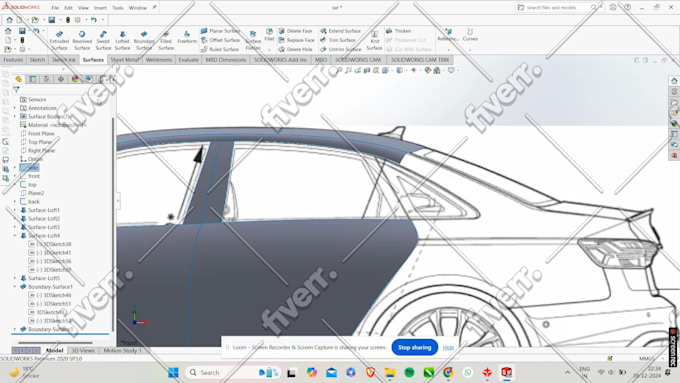Toggle hide/show items eye icon

click(413, 70)
